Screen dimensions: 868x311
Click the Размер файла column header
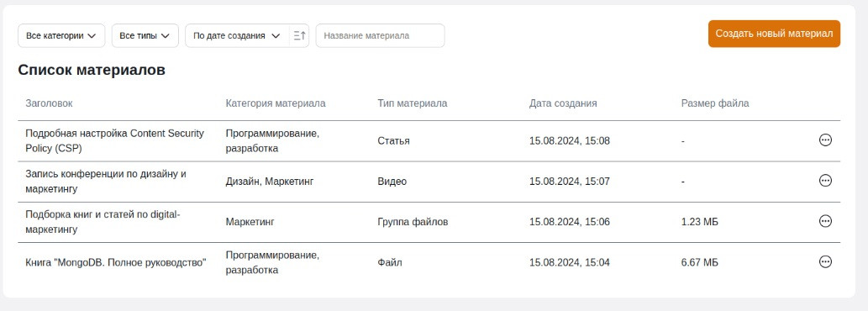tap(715, 103)
